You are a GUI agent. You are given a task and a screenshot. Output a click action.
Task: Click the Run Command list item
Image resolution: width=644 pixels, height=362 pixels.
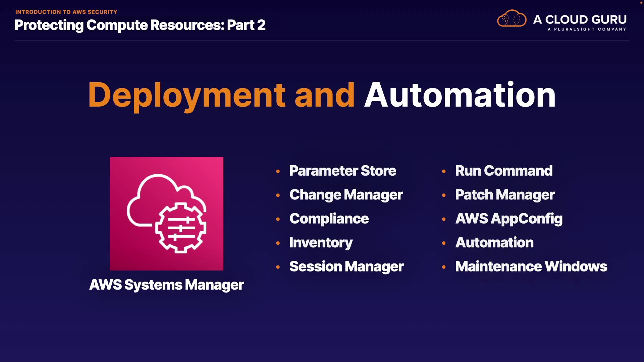pyautogui.click(x=503, y=171)
